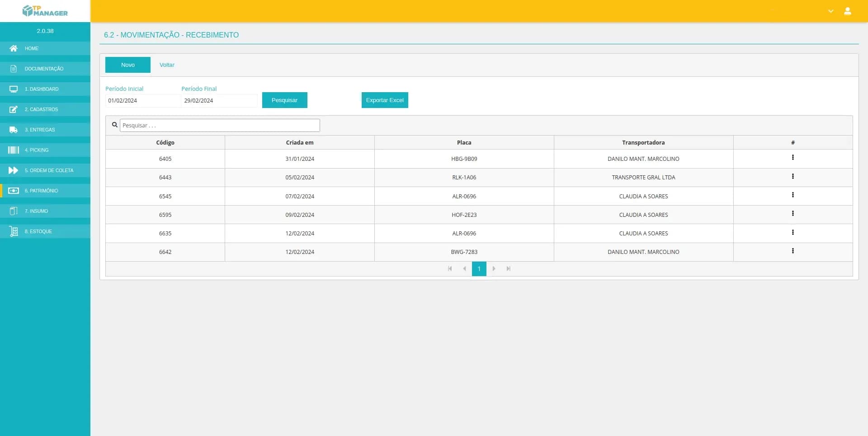Click the Cadastros edit icon
Viewport: 868px width, 436px height.
coord(14,109)
